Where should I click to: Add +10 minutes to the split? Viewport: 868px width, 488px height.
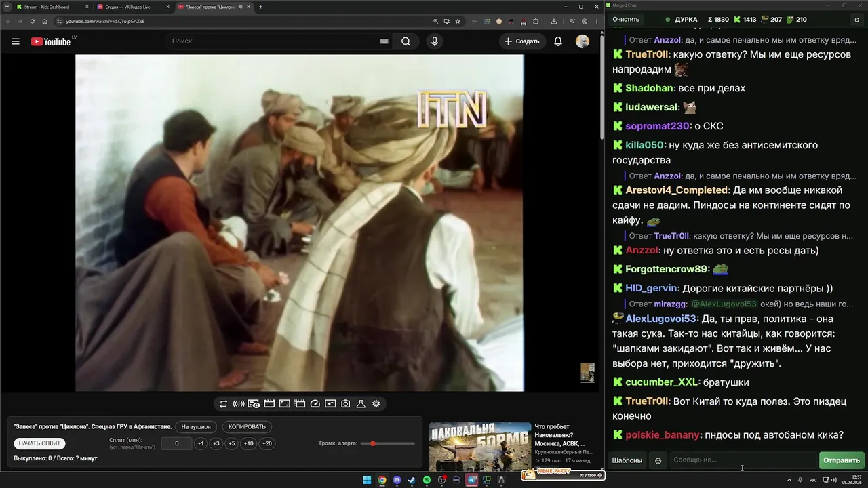(249, 443)
